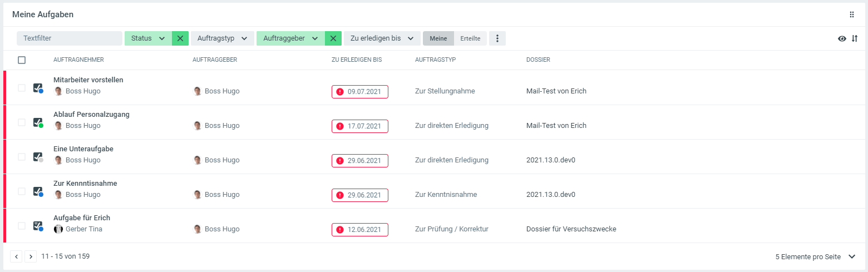Tick the checkbox for Eine Unteraufgabe row

[22, 157]
